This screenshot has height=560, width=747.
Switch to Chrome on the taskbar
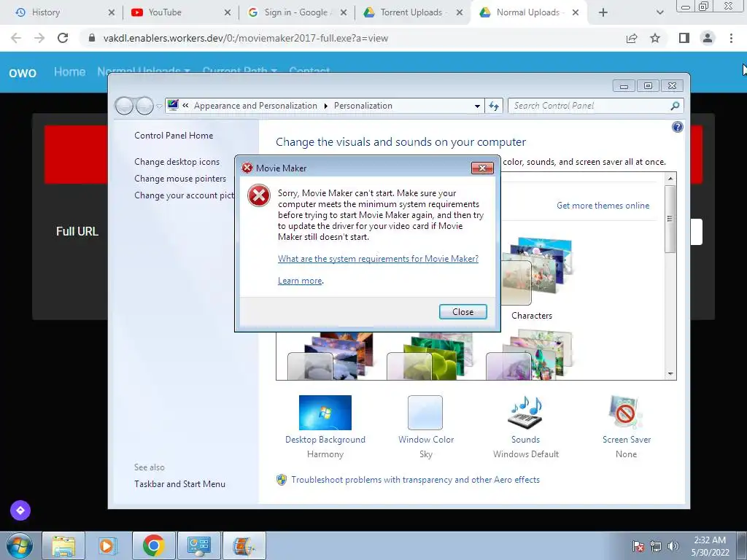(x=153, y=545)
